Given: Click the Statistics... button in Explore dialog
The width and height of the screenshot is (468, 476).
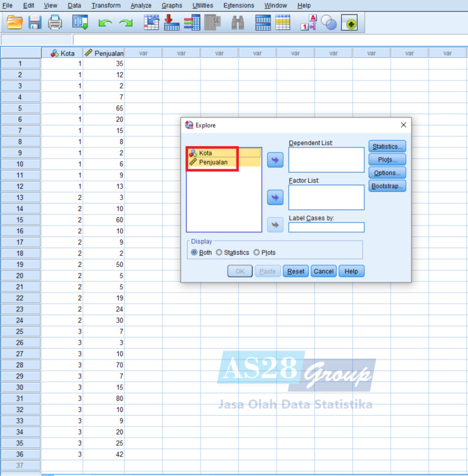Looking at the screenshot, I should (x=387, y=146).
